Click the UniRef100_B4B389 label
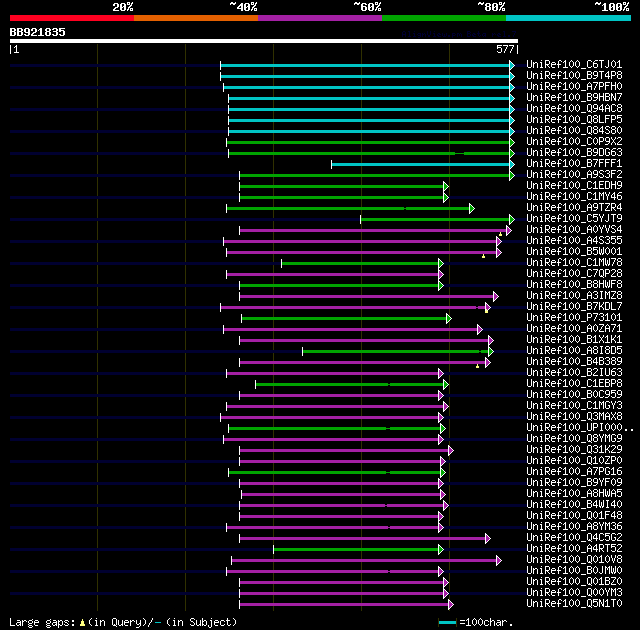Viewport: 640px width, 630px height. (x=574, y=362)
